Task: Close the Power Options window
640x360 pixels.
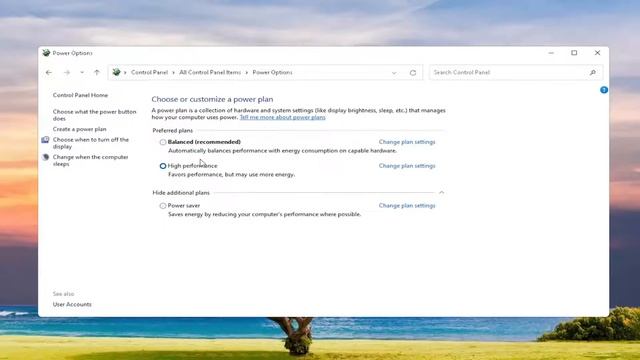Action: (597, 53)
